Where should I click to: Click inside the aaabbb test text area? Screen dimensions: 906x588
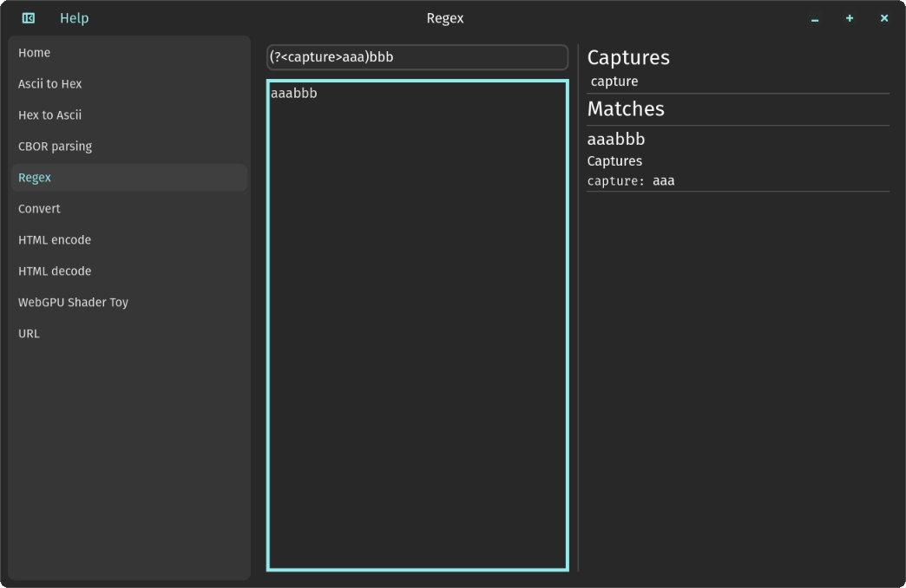click(417, 325)
